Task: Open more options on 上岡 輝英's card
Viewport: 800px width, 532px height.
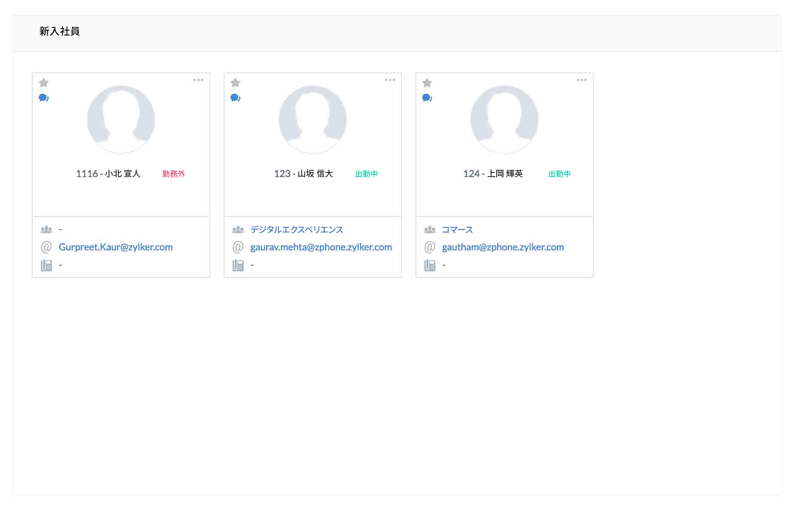Action: (582, 80)
